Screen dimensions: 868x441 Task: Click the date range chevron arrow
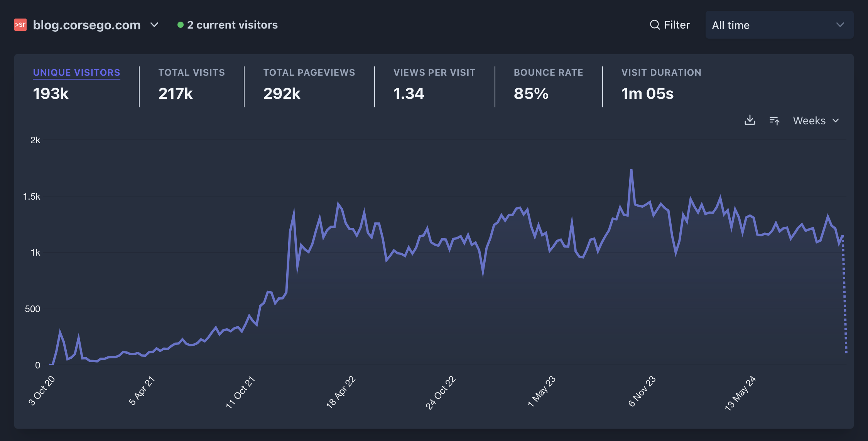pos(840,25)
